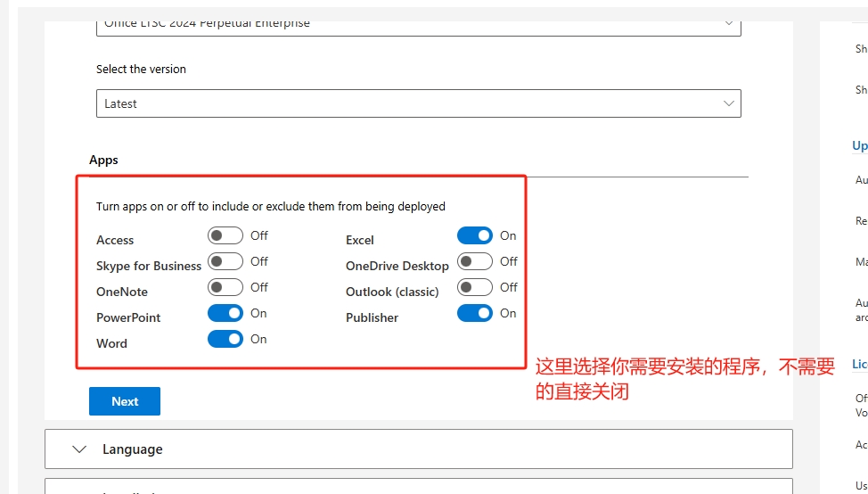Viewport: 868px width, 494px height.
Task: Disable the Publisher app switch
Action: tap(474, 313)
